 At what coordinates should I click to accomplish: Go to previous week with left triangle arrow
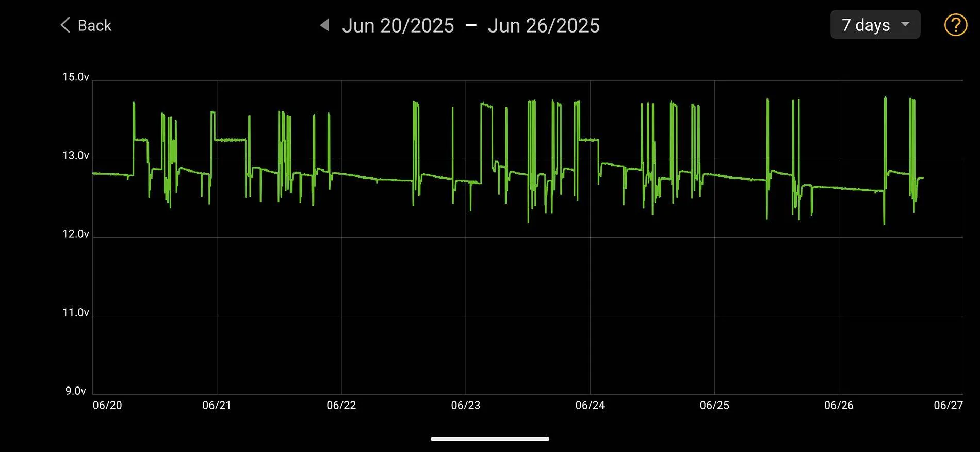pos(324,25)
